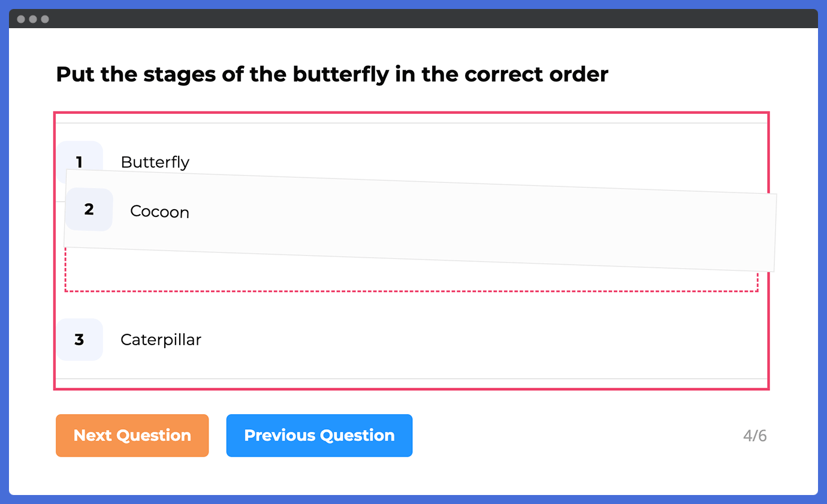Click the middle window control dot
827x504 pixels.
click(33, 19)
